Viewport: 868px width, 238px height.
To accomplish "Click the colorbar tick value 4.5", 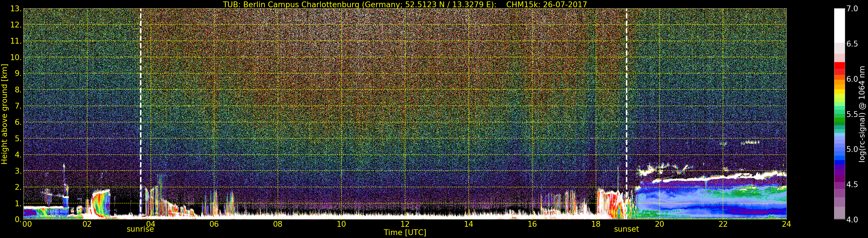I will [852, 185].
